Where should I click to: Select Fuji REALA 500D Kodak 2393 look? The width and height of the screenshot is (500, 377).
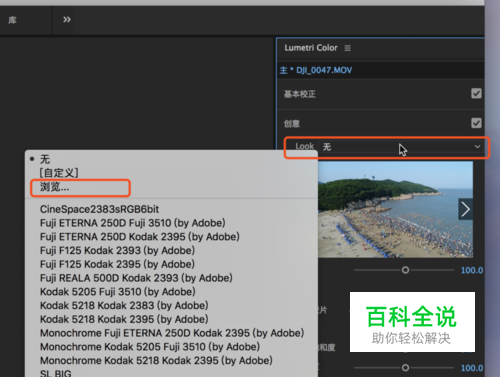[136, 278]
